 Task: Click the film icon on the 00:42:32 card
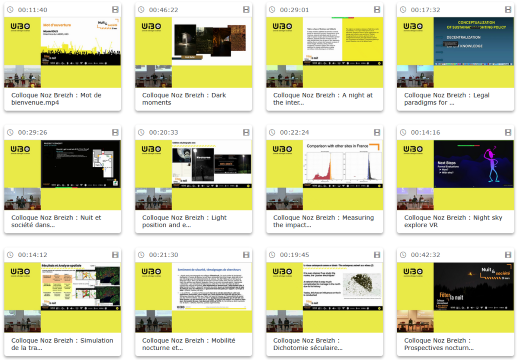tap(508, 255)
